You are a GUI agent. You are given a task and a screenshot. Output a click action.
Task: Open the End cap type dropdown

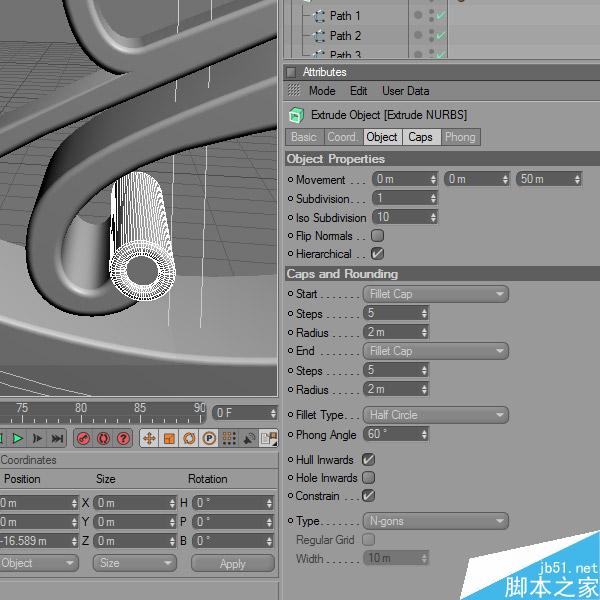pos(435,351)
